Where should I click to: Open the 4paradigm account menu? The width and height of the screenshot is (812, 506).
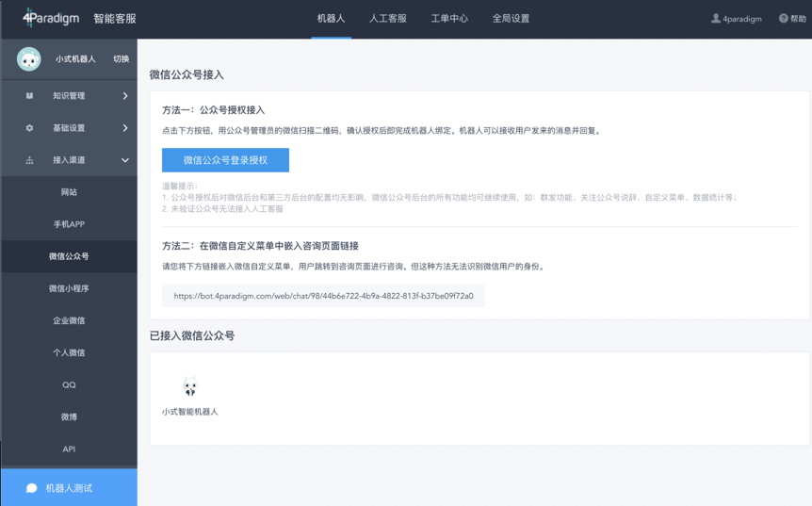[x=737, y=19]
